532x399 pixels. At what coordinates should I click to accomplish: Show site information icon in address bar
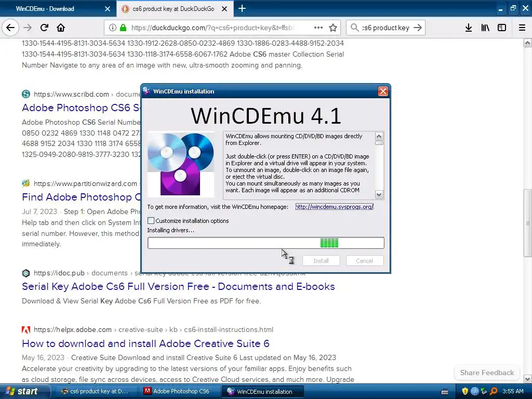pyautogui.click(x=113, y=28)
